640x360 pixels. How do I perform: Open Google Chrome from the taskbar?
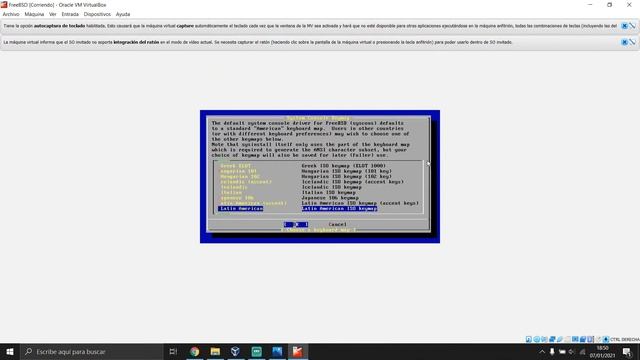click(x=195, y=351)
